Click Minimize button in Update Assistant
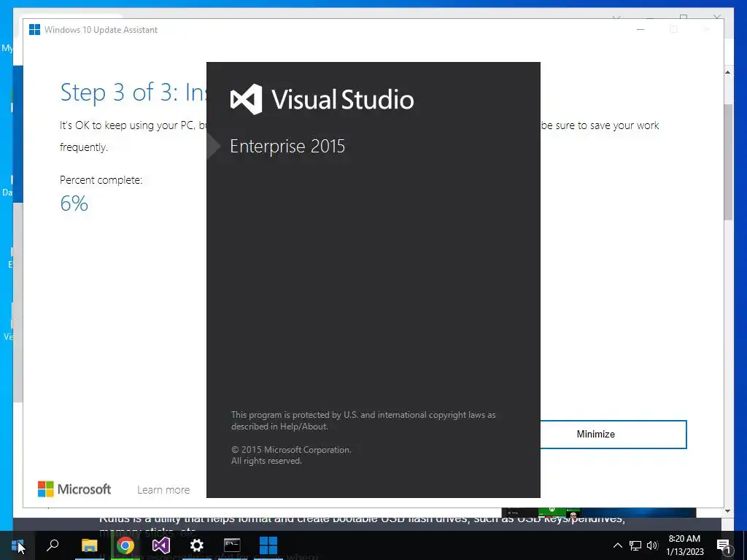The image size is (747, 560). point(613,435)
